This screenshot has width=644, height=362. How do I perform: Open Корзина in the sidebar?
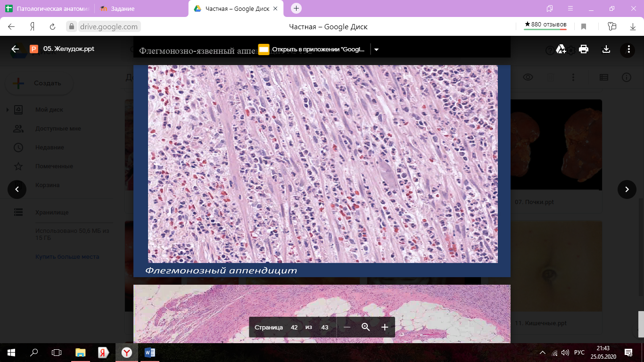[x=48, y=185]
